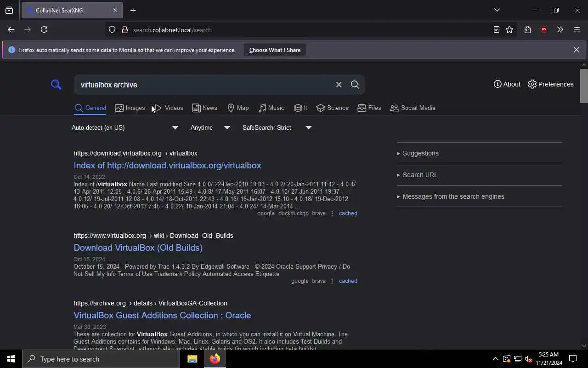
Task: Open VirtualBox Guest Additions Collection result
Action: pos(162,315)
